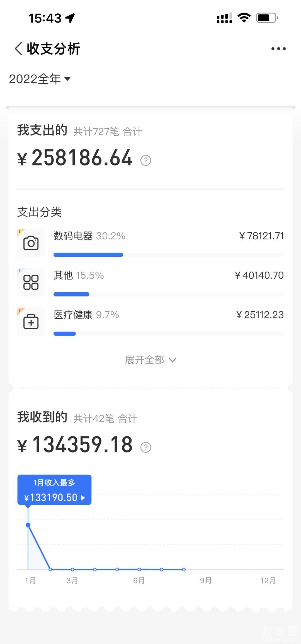The image size is (301, 644).
Task: Tap the ¥78121.71 amount for 数码电器
Action: click(x=261, y=236)
